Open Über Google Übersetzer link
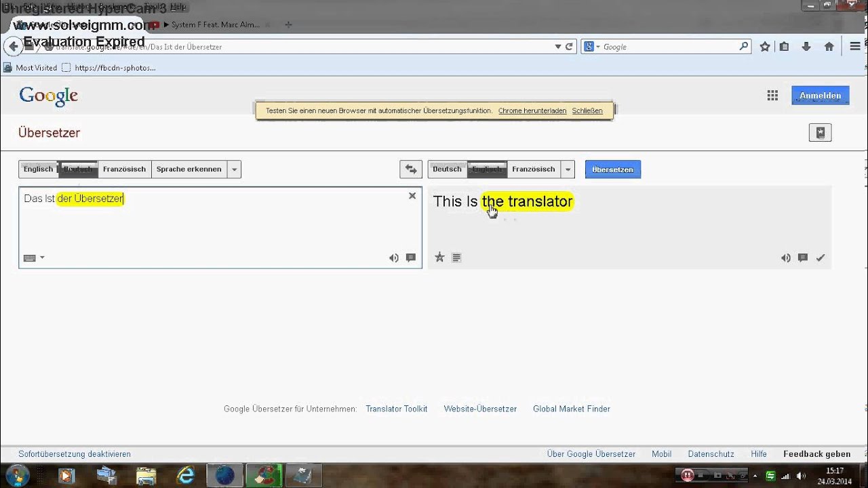Screen dimensions: 868x488 (x=591, y=454)
